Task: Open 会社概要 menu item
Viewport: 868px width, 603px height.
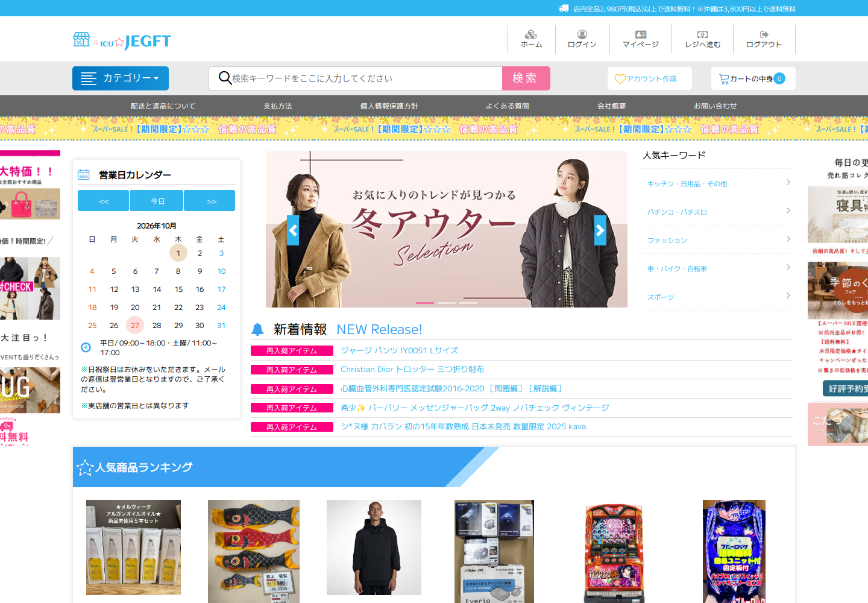Action: click(x=612, y=106)
